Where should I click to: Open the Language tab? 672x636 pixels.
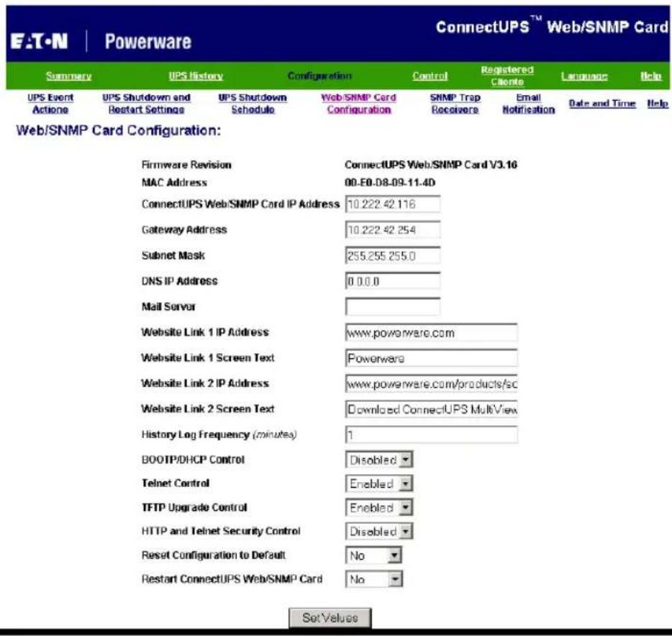tap(584, 76)
